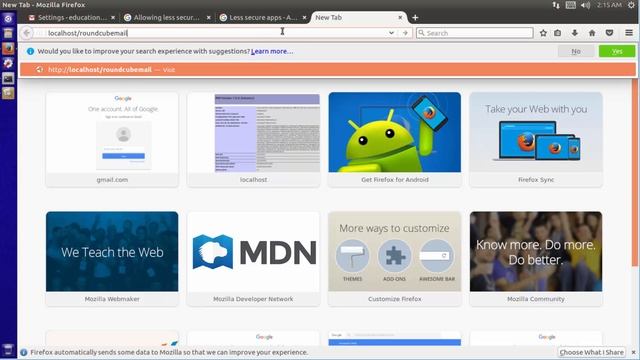Decline search suggestions with No

pyautogui.click(x=576, y=51)
